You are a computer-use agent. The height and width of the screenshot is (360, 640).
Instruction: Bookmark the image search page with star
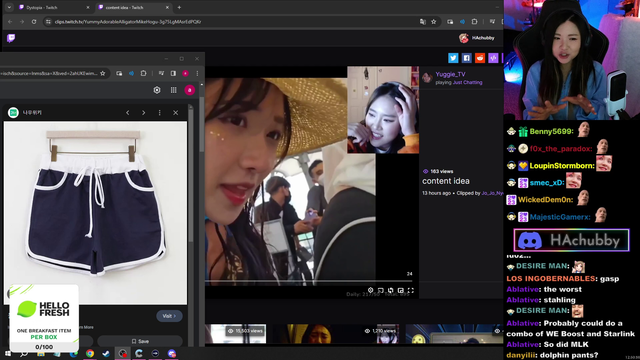tap(103, 73)
